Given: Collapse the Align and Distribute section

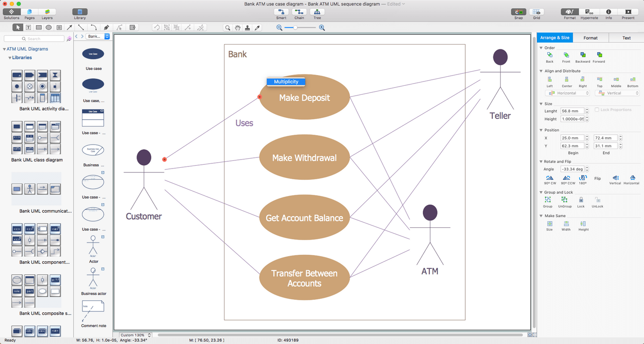Looking at the screenshot, I should (541, 71).
